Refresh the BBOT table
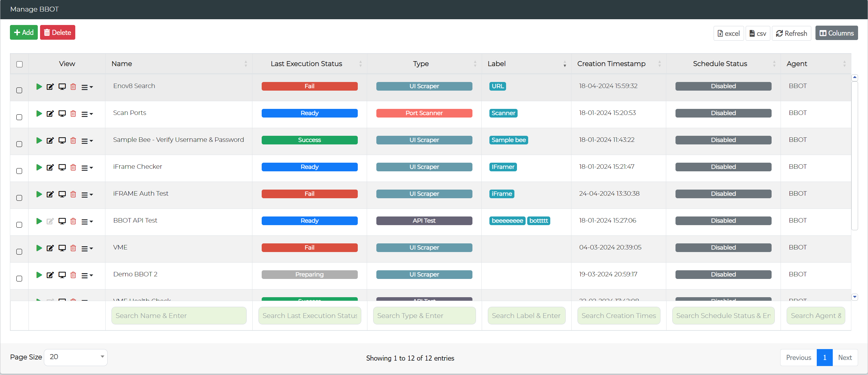Screen dimensions: 868x375 (x=791, y=33)
